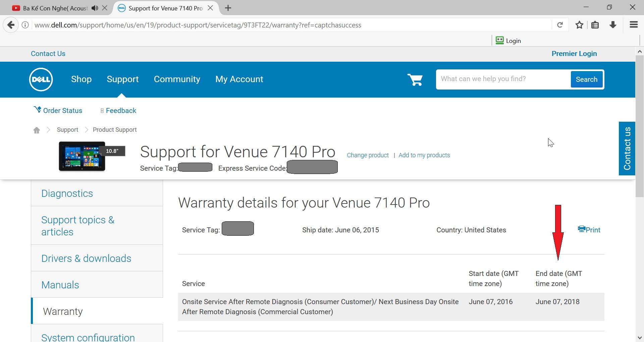Screen dimensions: 644x342
Task: Open Order Status
Action: 58,110
